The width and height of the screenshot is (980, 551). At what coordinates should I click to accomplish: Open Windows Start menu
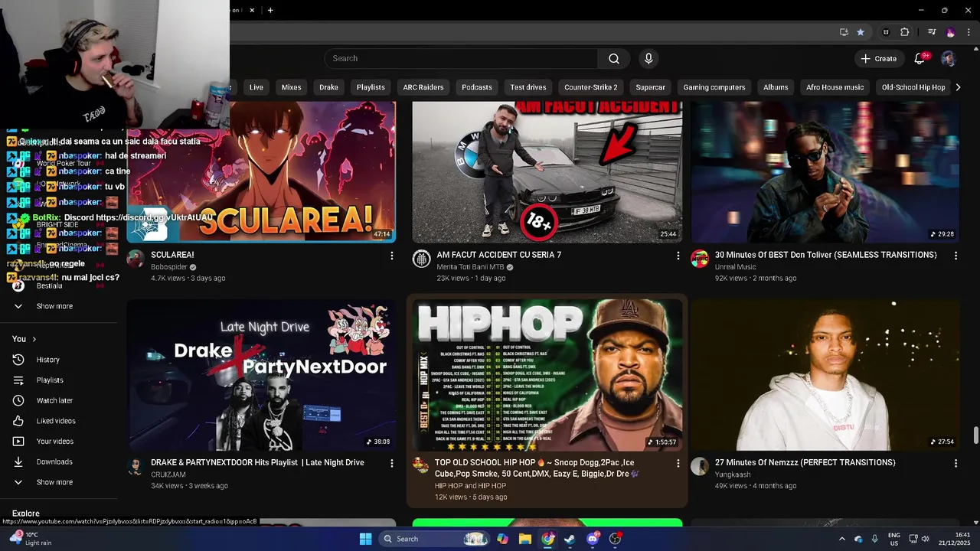365,539
